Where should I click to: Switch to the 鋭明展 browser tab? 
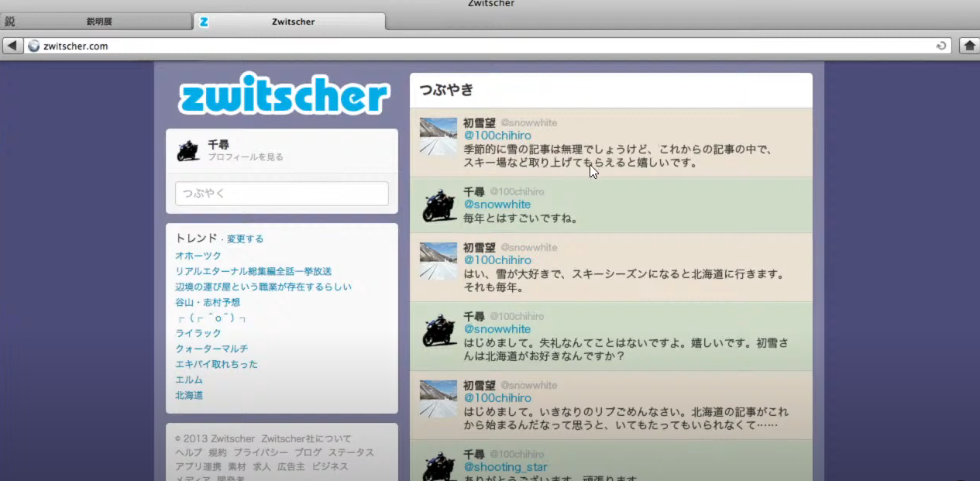pos(96,22)
